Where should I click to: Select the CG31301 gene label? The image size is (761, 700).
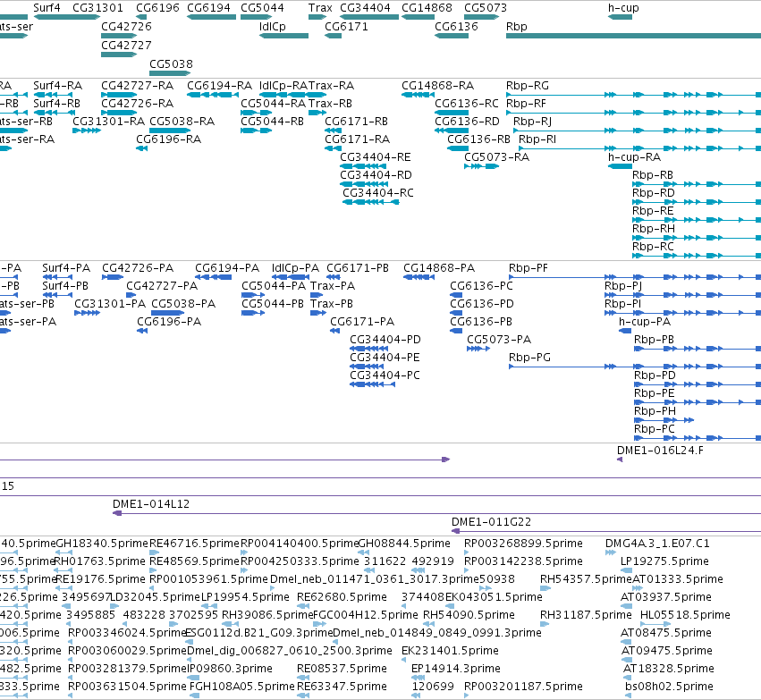97,8
